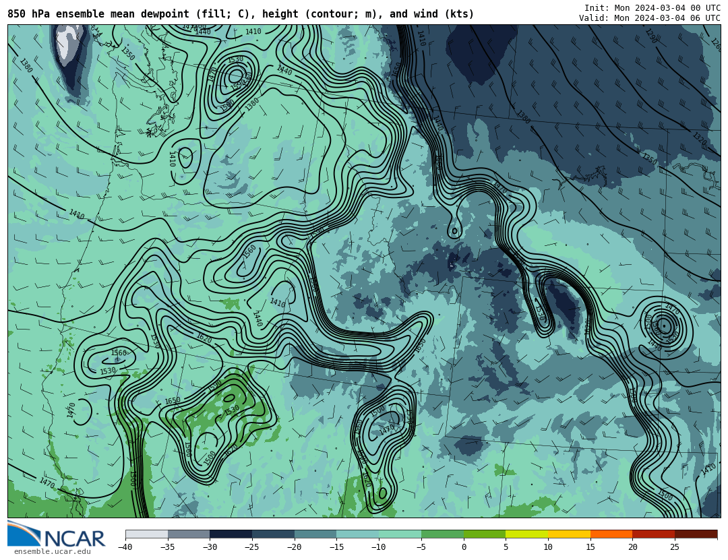Screen dimensions: 728x560
Task: Click the -35 colorbar tick label
Action: (168, 547)
